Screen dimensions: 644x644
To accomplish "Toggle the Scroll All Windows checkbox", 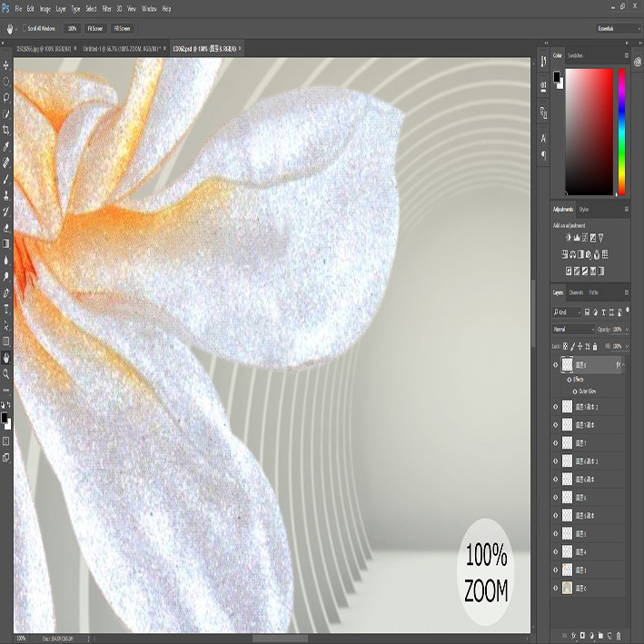I will (x=25, y=28).
